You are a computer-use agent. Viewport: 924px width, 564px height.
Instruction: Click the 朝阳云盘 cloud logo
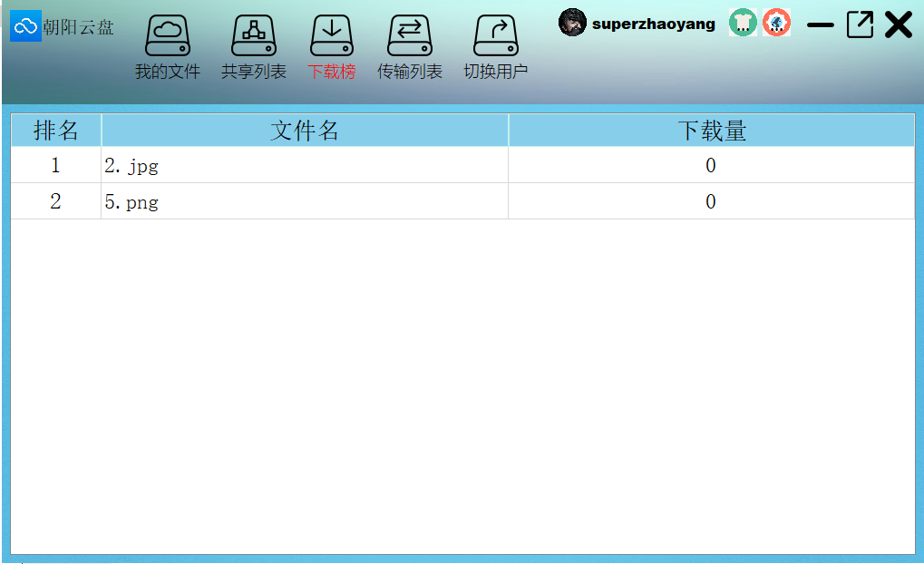click(x=25, y=26)
